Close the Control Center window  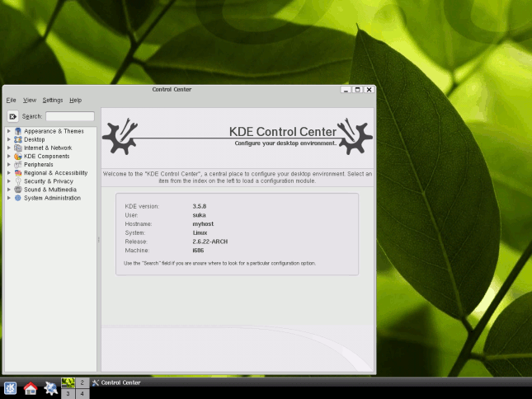(x=370, y=90)
